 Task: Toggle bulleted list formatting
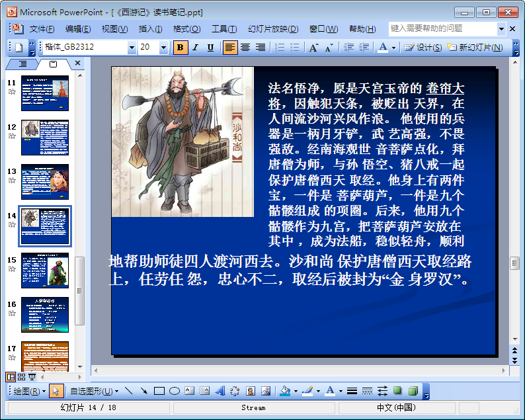(x=295, y=48)
